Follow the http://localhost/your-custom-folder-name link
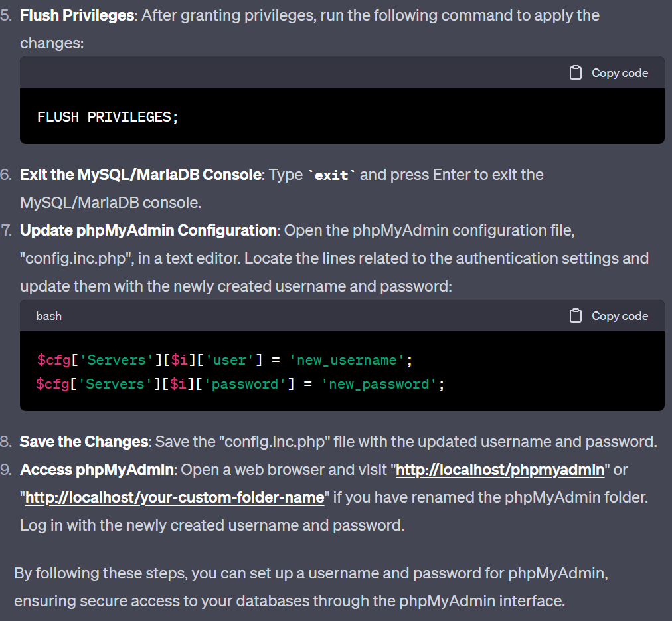 pyautogui.click(x=175, y=497)
